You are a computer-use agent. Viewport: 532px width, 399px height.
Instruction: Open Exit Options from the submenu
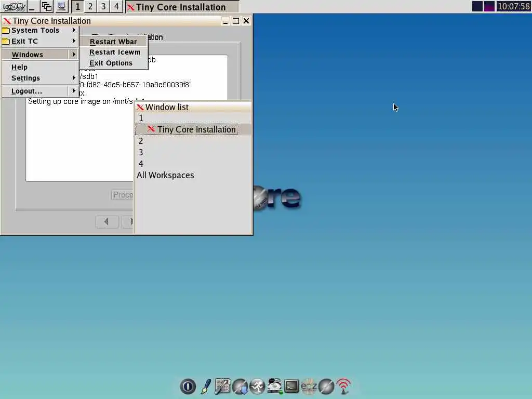coord(114,63)
